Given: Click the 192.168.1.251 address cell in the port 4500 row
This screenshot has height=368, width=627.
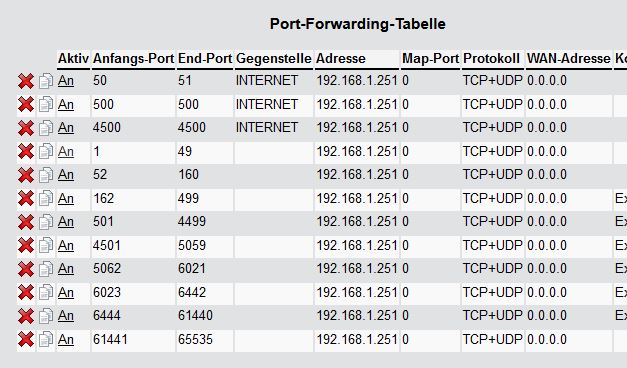Looking at the screenshot, I should click(x=357, y=128).
